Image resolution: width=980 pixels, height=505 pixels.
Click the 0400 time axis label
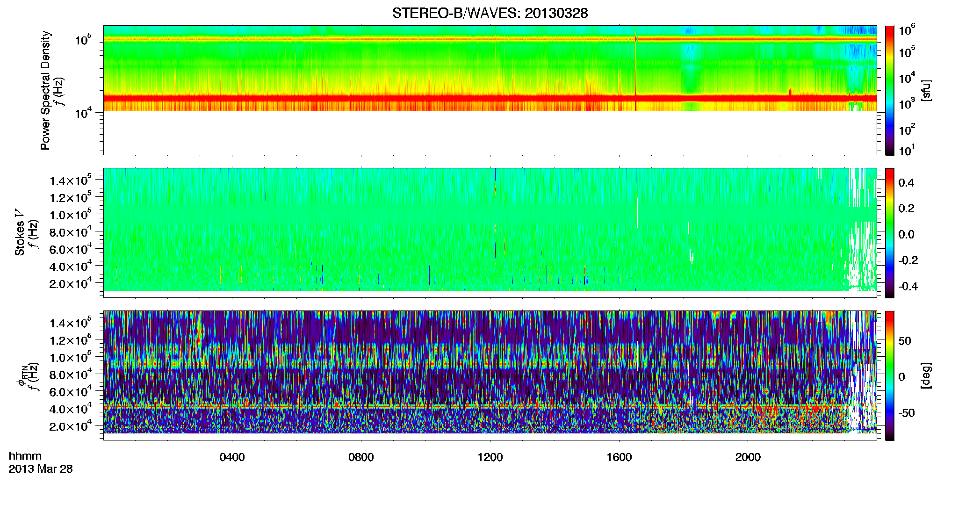(232, 457)
